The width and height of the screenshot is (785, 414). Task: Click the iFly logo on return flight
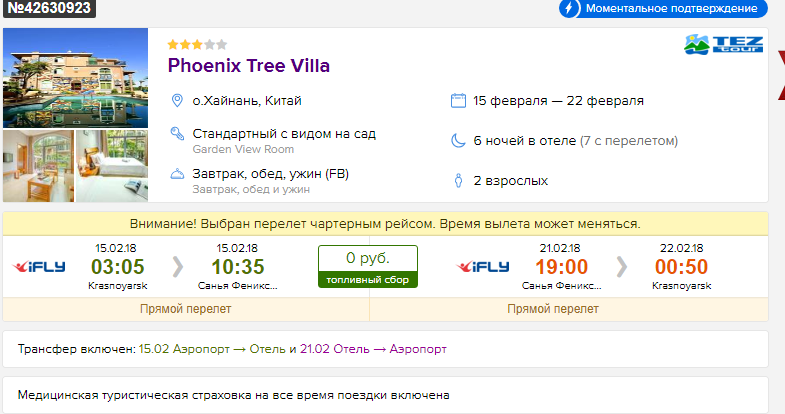[x=483, y=267]
